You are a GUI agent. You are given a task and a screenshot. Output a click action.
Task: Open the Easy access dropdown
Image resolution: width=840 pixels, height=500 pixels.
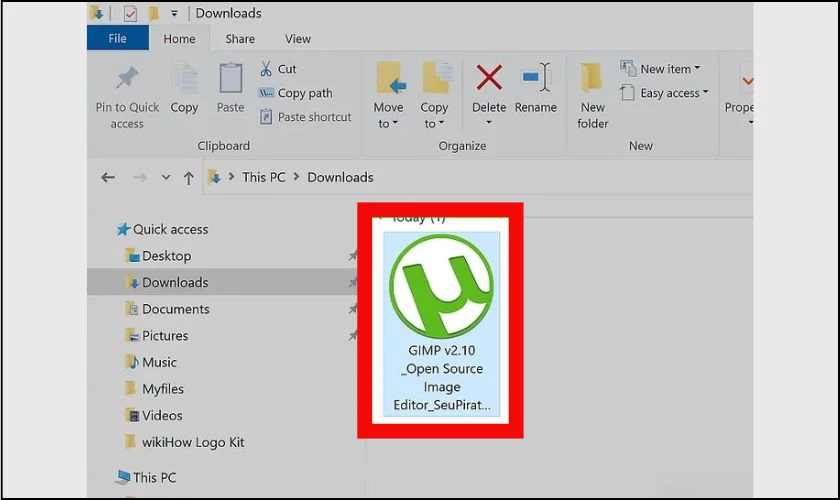pyautogui.click(x=664, y=93)
